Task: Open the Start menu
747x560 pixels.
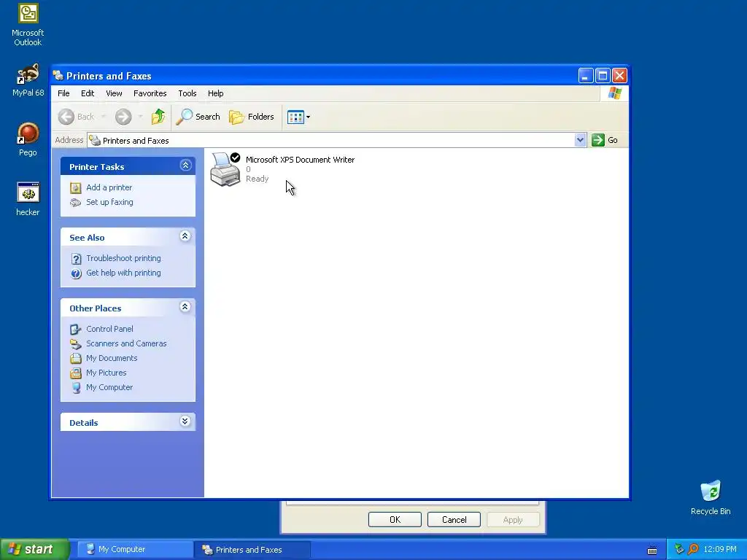Action: (x=35, y=549)
